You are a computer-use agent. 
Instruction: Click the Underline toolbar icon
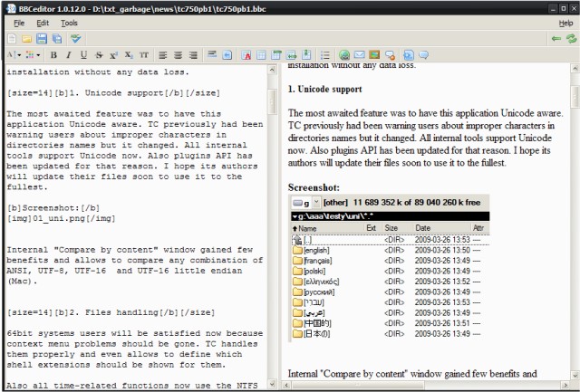[x=83, y=55]
